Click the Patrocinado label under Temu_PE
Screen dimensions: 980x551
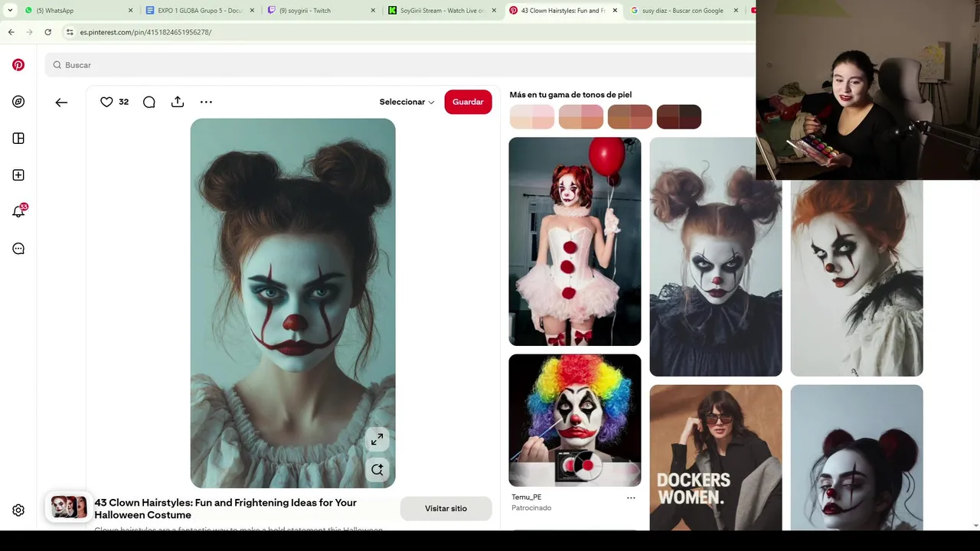pyautogui.click(x=531, y=508)
